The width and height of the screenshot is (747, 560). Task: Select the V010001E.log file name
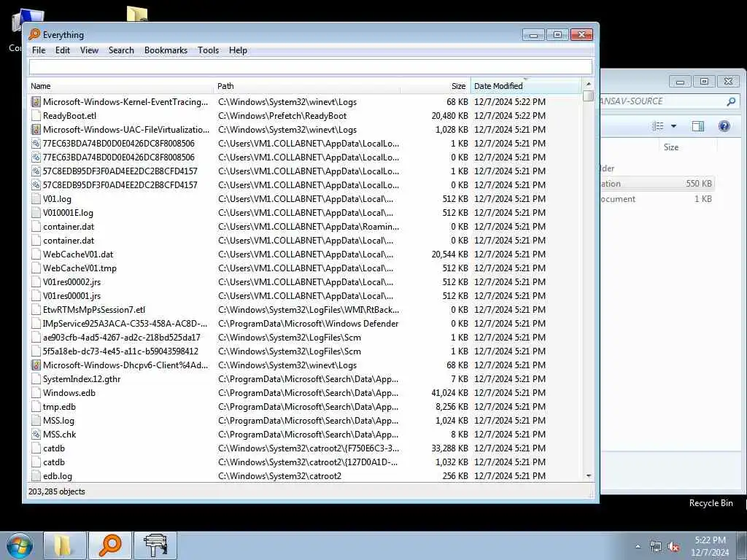pos(68,213)
